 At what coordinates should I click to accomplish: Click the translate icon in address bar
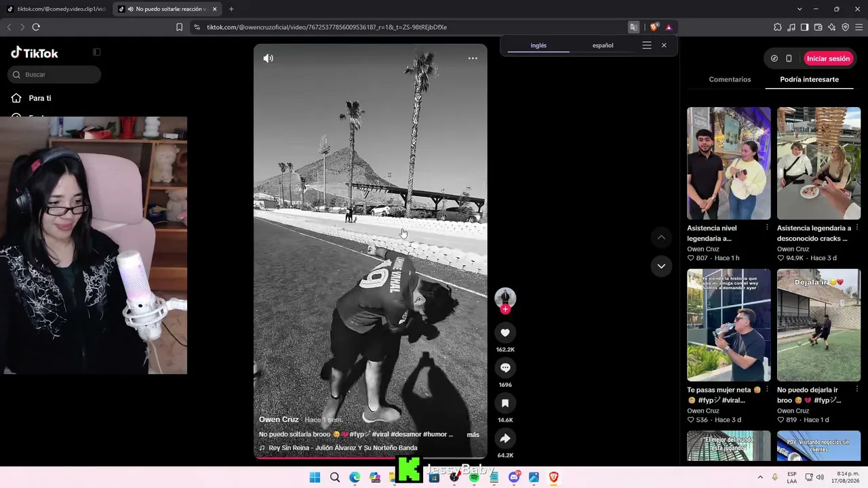coord(634,27)
